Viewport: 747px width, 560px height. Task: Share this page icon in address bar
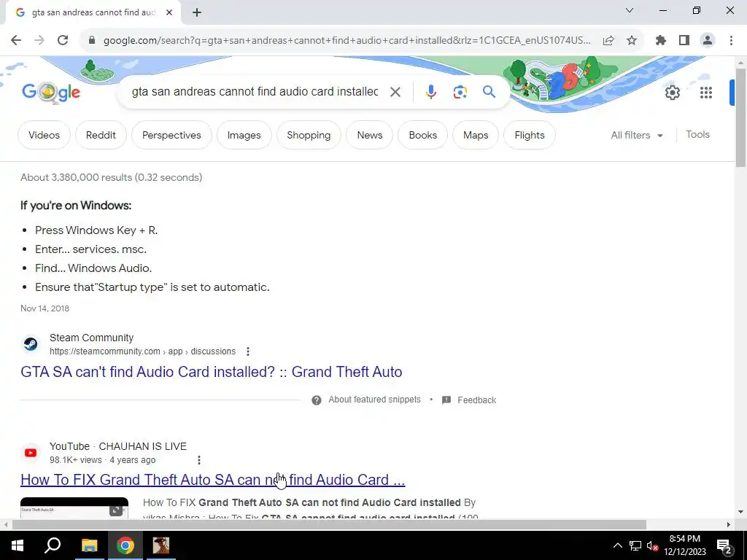[x=608, y=41]
